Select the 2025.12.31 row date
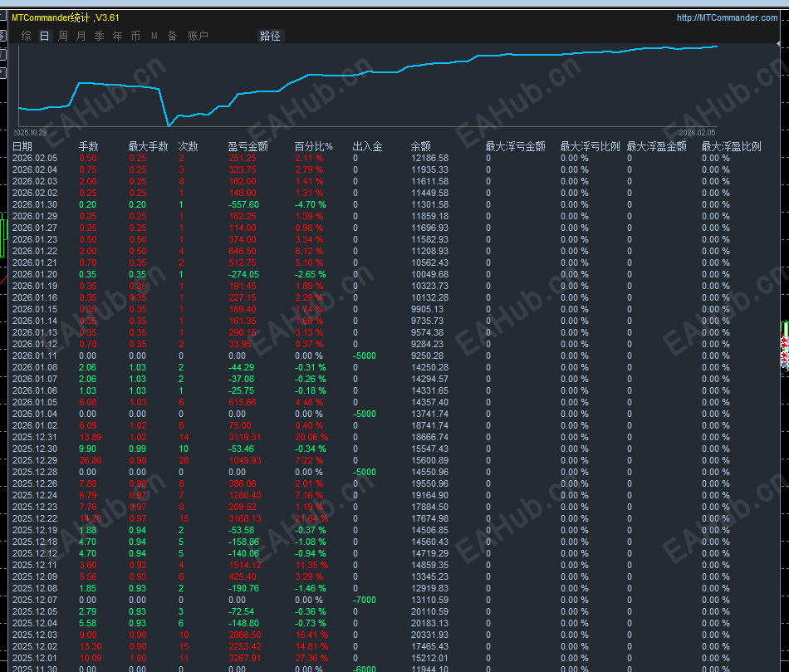The image size is (789, 672). (x=35, y=437)
